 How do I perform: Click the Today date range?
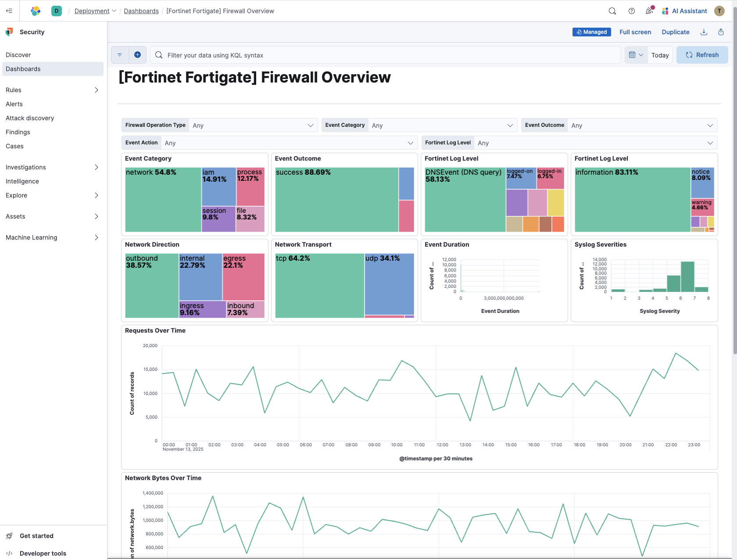coord(660,55)
